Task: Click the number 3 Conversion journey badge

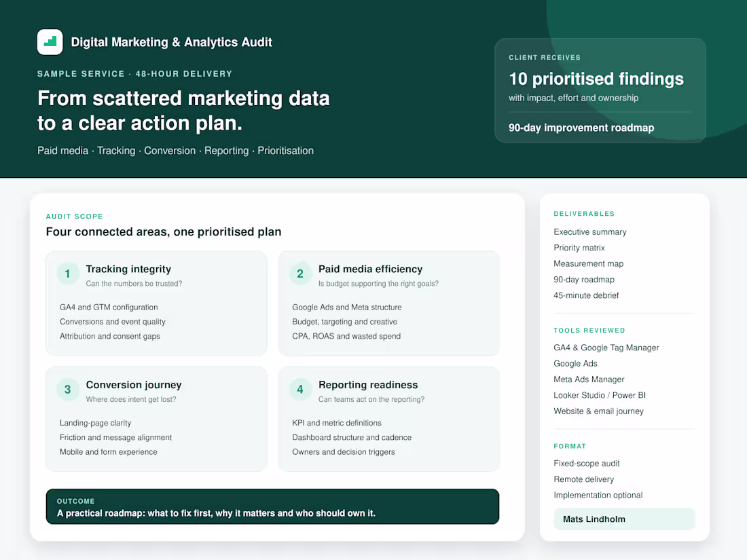Action: coord(68,390)
